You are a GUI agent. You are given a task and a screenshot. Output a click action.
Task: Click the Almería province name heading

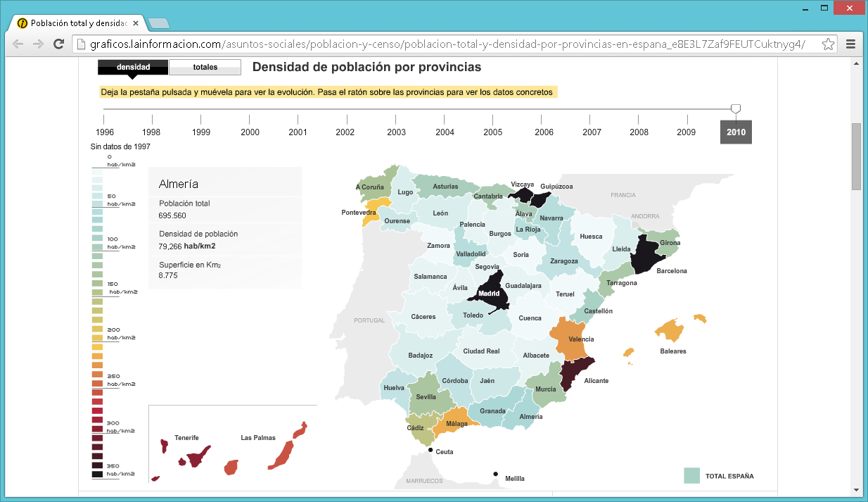click(x=179, y=184)
